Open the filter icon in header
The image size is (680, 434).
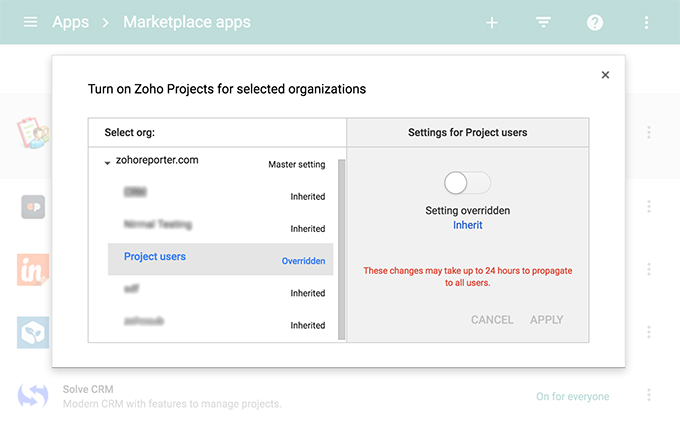pos(543,22)
